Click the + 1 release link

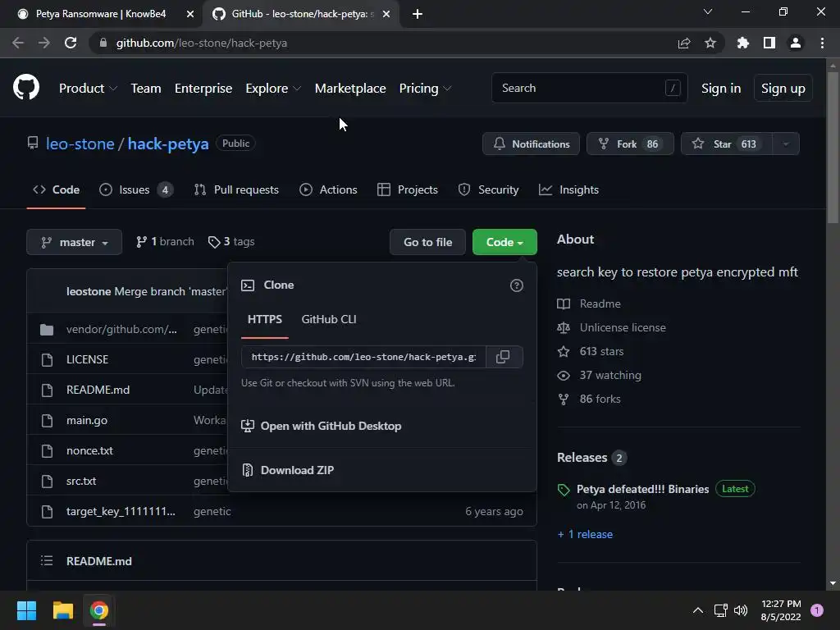[x=585, y=534]
